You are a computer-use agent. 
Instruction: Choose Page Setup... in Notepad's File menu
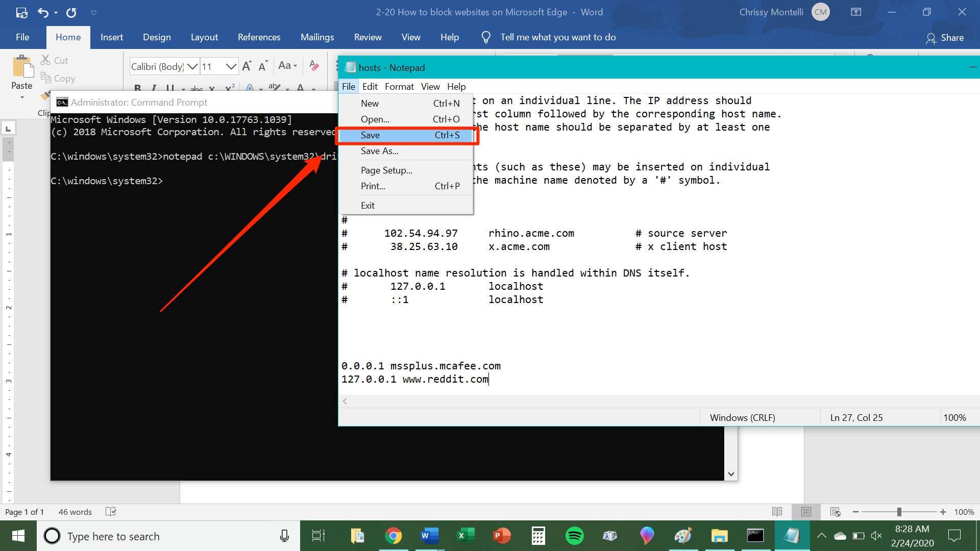coord(407,170)
